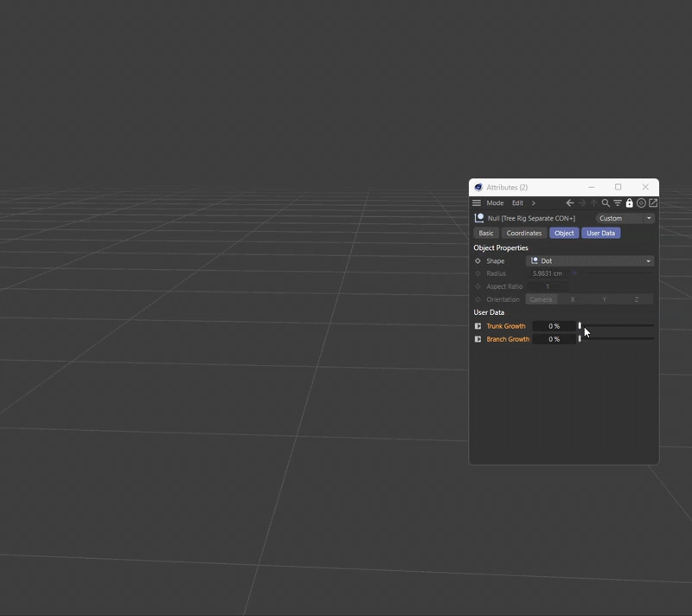
Task: Select X orientation
Action: (x=573, y=299)
